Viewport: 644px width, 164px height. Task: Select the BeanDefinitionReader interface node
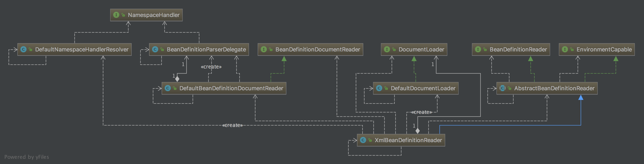pyautogui.click(x=511, y=50)
